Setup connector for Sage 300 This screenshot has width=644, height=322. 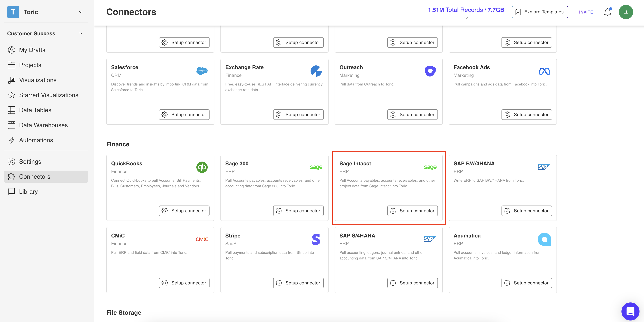pos(298,211)
